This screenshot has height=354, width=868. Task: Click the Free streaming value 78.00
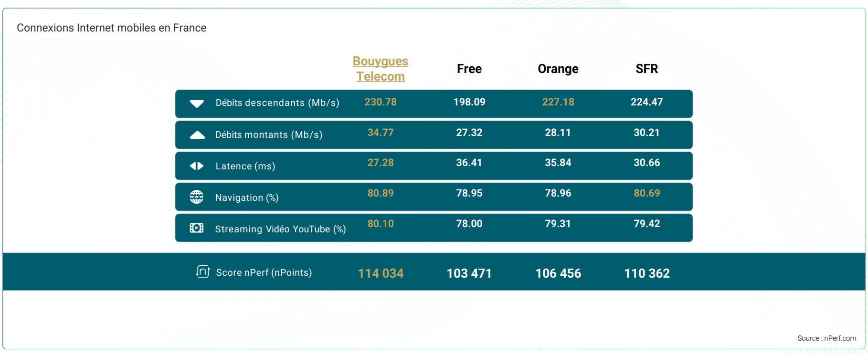(469, 224)
